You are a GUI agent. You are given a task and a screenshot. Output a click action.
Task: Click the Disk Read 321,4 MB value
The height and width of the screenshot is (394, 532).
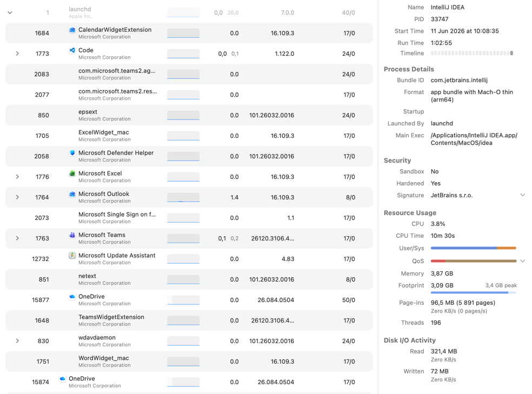[x=444, y=352]
